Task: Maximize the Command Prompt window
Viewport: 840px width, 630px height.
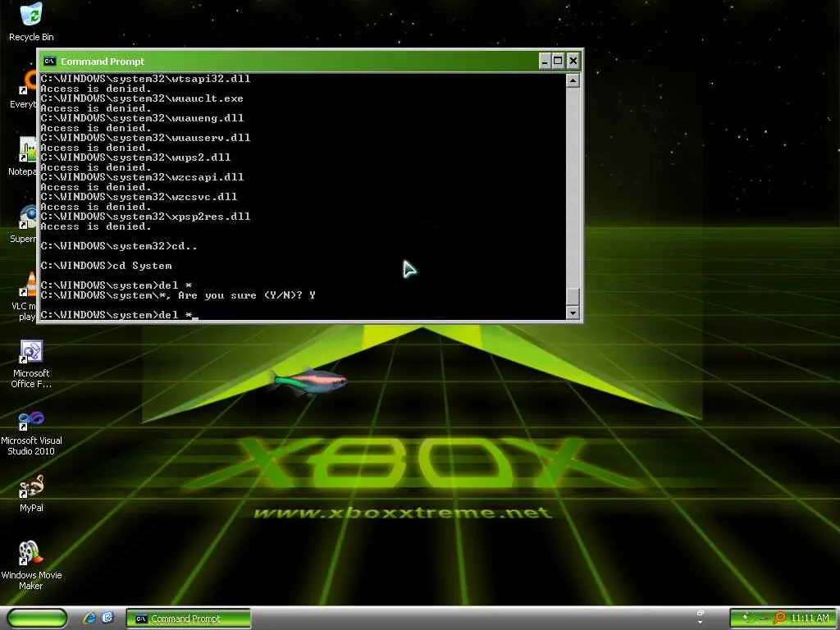Action: tap(558, 61)
